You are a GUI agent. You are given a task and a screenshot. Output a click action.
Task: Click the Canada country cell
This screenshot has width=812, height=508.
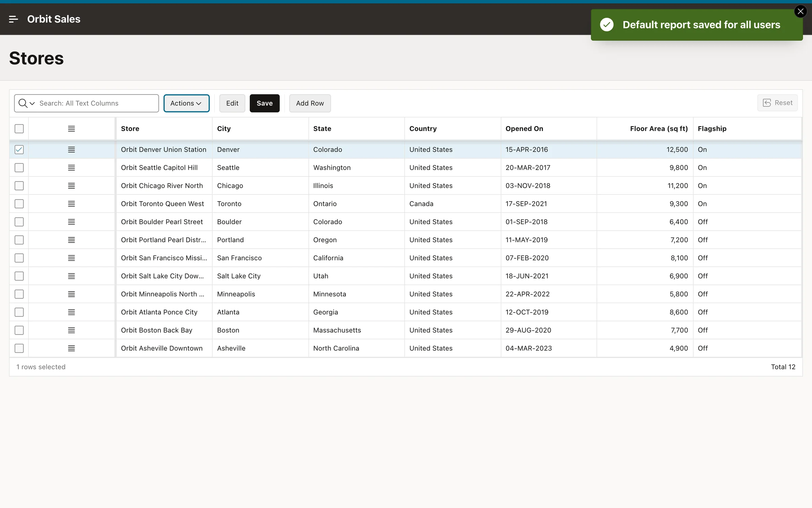pyautogui.click(x=452, y=204)
